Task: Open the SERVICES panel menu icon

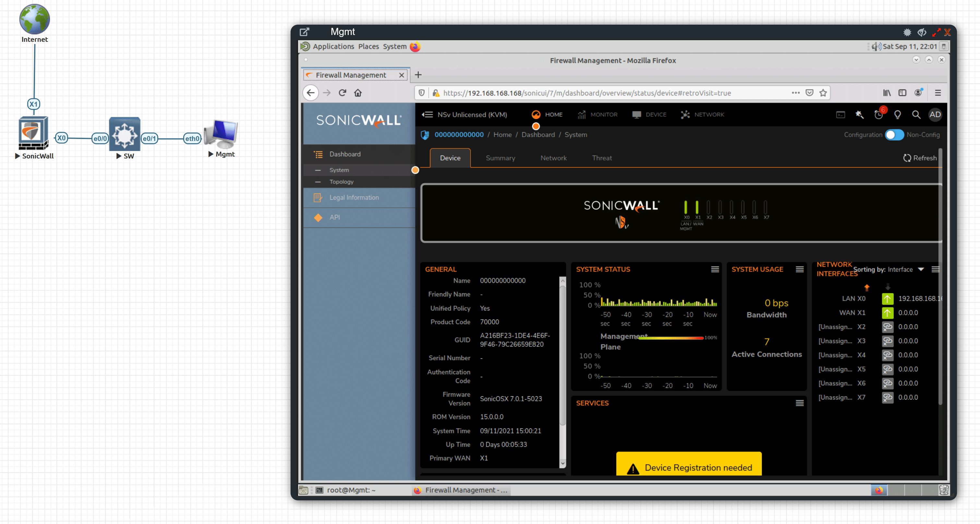Action: pyautogui.click(x=799, y=403)
